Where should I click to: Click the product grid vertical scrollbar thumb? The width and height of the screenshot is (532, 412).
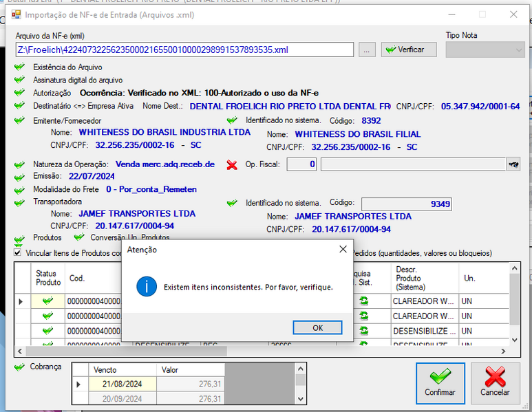pyautogui.click(x=514, y=299)
